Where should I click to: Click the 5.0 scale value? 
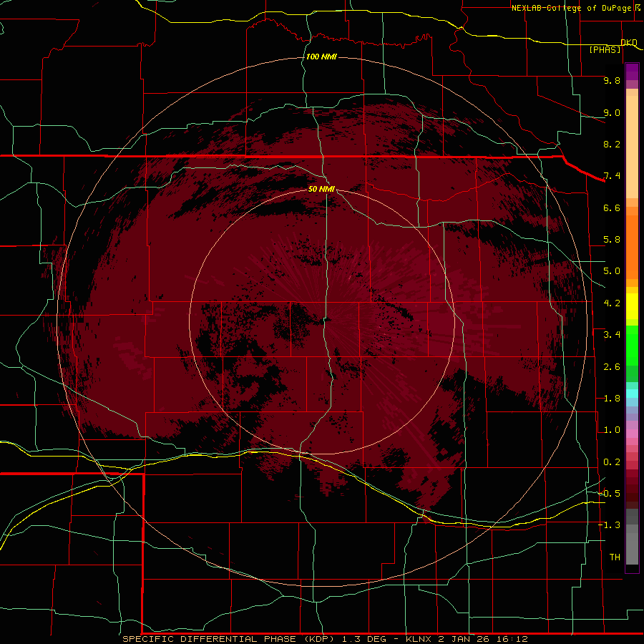612,271
